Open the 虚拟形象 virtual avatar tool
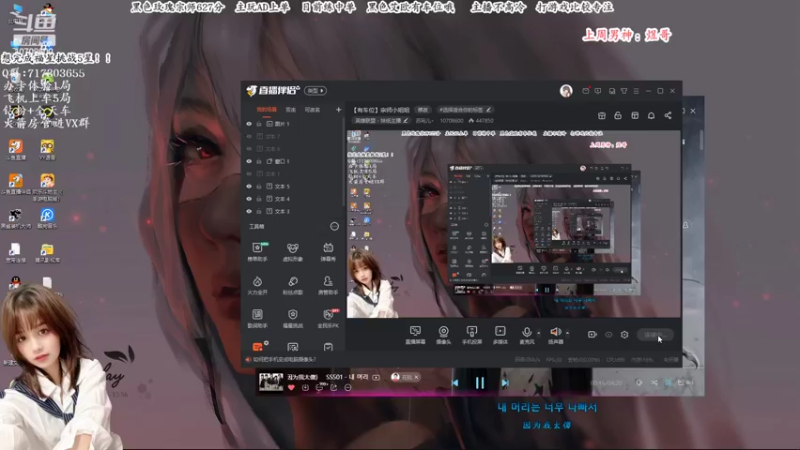Viewport: 800px width, 450px height. click(x=292, y=252)
